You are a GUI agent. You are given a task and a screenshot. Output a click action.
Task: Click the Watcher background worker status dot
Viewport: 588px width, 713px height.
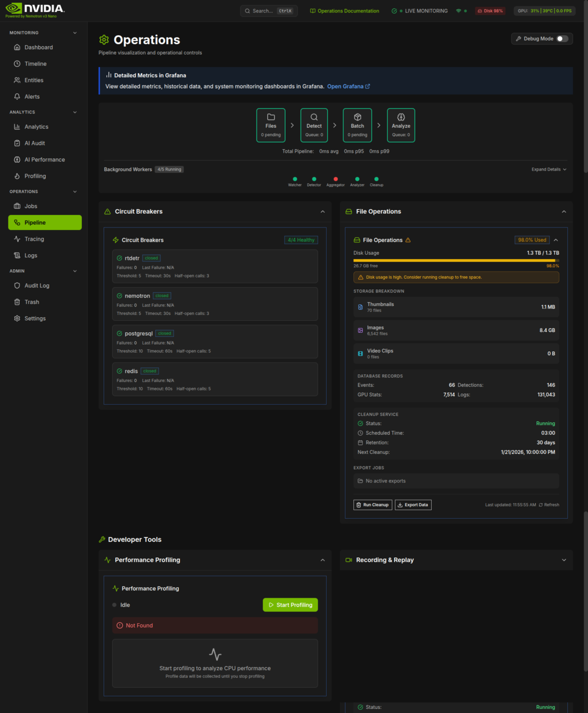coord(295,178)
